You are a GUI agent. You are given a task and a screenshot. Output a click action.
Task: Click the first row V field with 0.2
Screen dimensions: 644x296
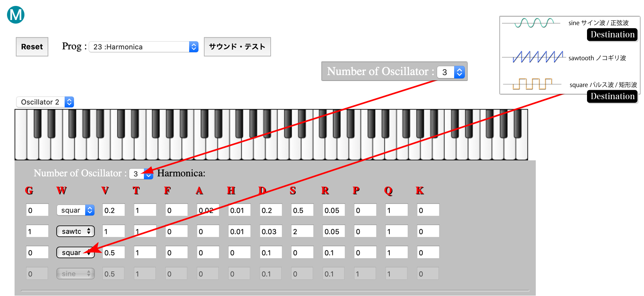114,210
